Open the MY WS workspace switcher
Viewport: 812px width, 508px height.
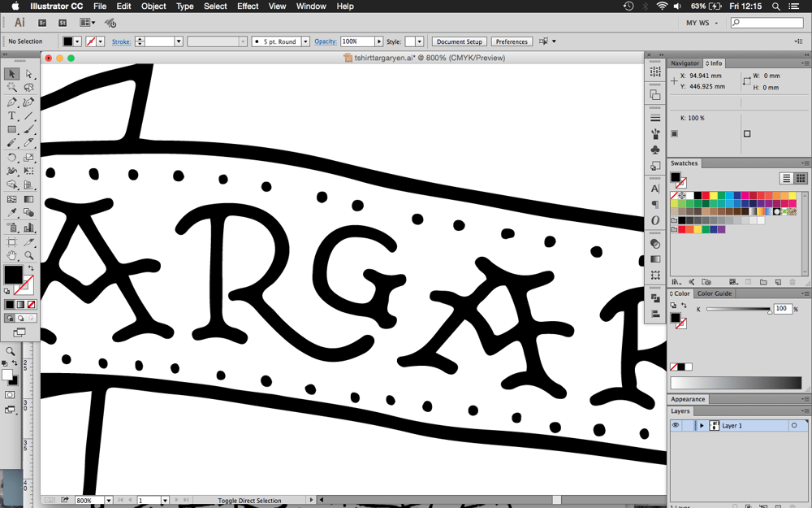click(702, 23)
